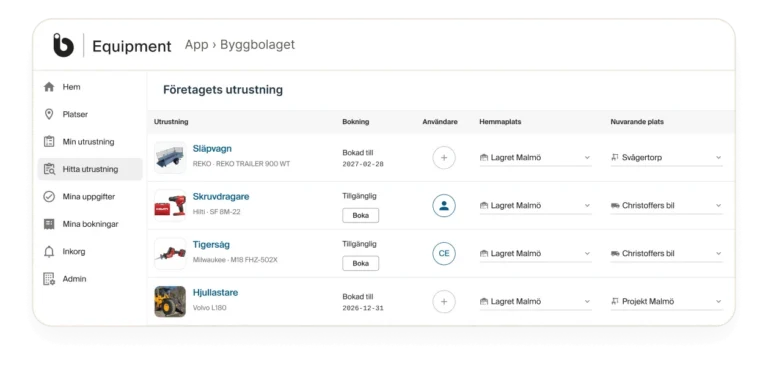Expand Tigersåg Christoffers bil dropdown
The width and height of the screenshot is (768, 373).
click(667, 254)
